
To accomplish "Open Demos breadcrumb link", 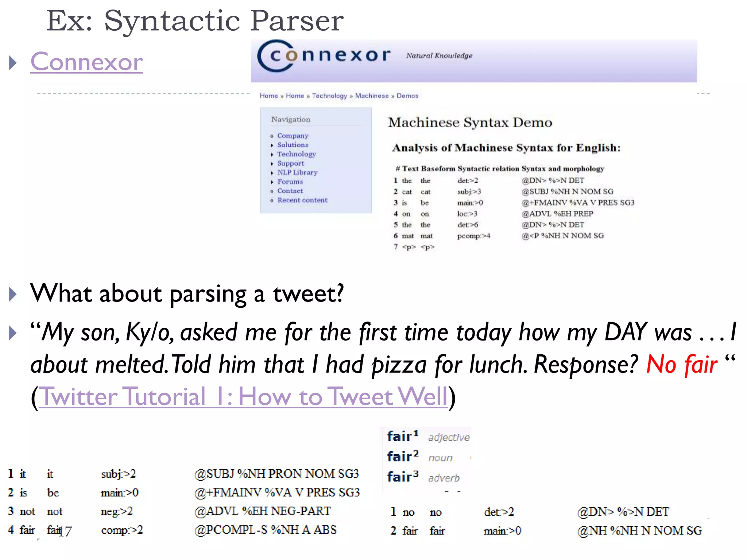I will [x=407, y=96].
